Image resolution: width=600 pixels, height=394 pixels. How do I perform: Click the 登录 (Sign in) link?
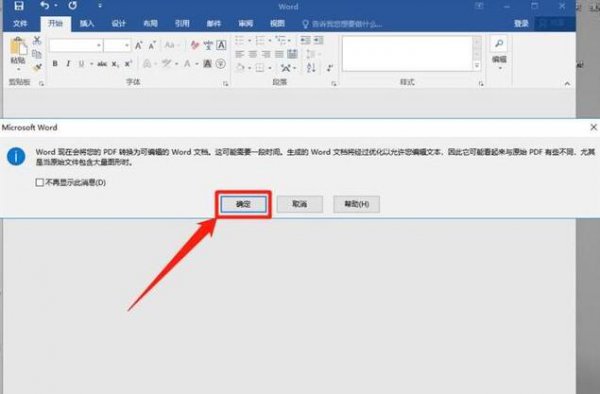click(521, 24)
